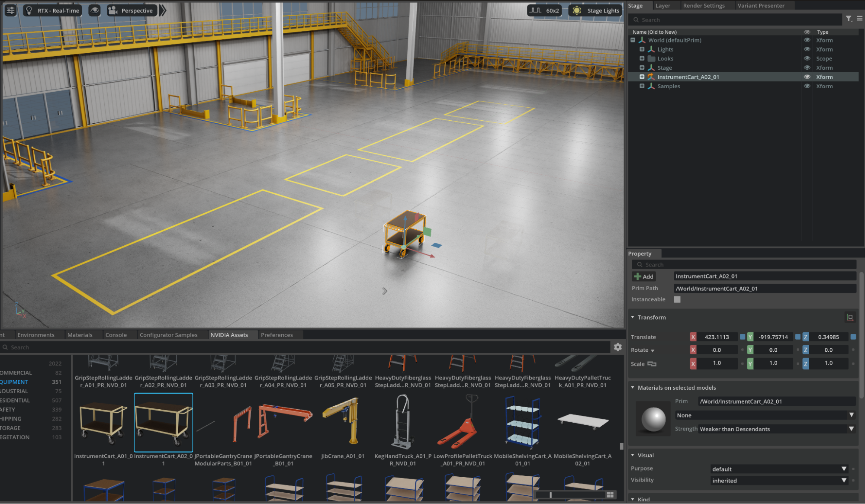Toggle the Instanceable checkbox
This screenshot has height=504, width=865.
[677, 299]
